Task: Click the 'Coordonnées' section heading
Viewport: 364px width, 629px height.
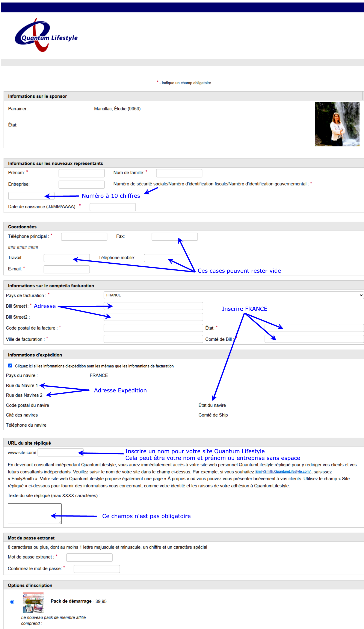Action: pyautogui.click(x=22, y=227)
